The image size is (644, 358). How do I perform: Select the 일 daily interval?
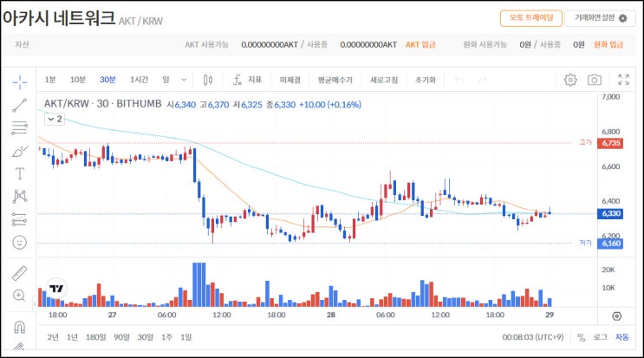click(x=166, y=80)
